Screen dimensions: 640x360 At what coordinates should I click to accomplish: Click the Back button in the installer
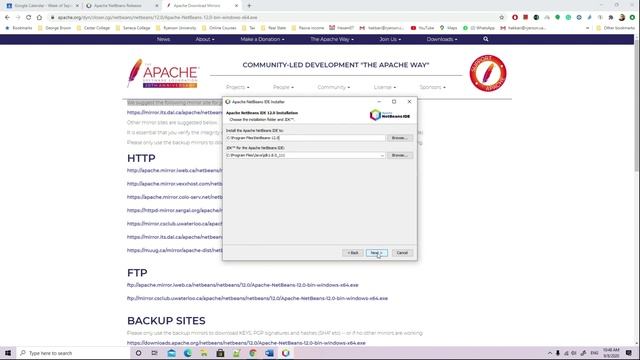(353, 253)
